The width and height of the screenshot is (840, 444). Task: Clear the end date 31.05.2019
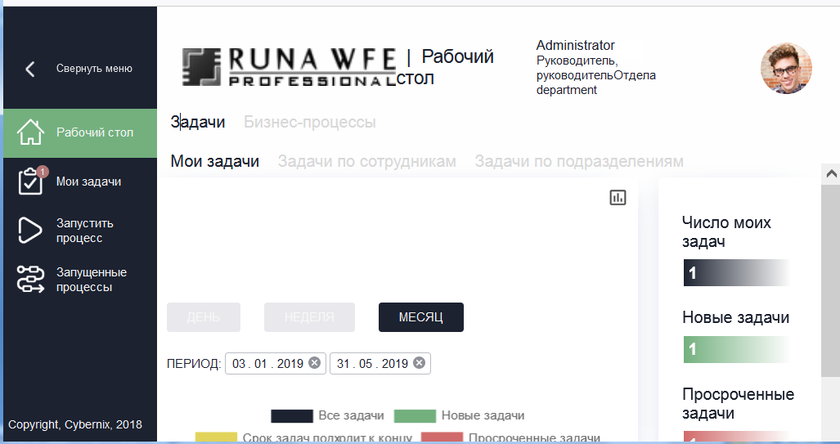click(x=419, y=362)
